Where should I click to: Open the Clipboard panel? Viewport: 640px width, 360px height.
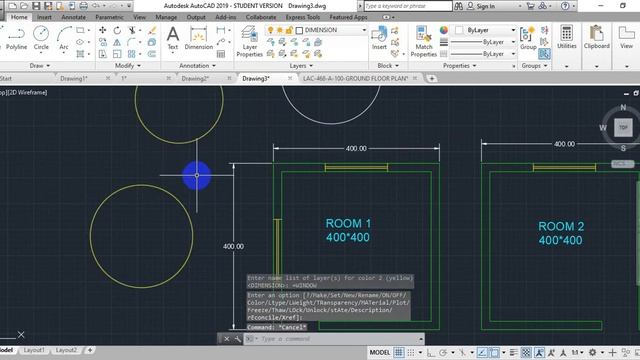tap(596, 38)
